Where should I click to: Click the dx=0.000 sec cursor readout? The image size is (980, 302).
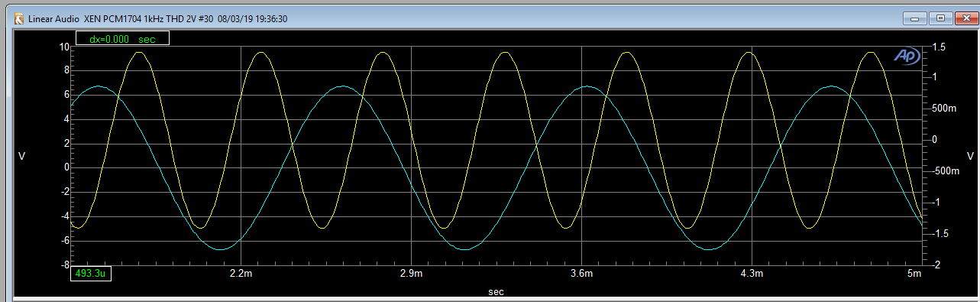[x=122, y=39]
